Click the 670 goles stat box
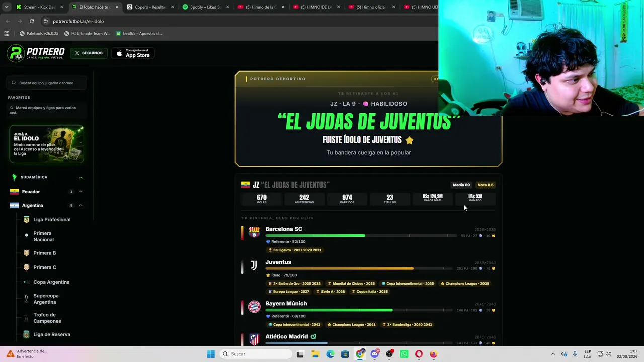 tap(262, 199)
